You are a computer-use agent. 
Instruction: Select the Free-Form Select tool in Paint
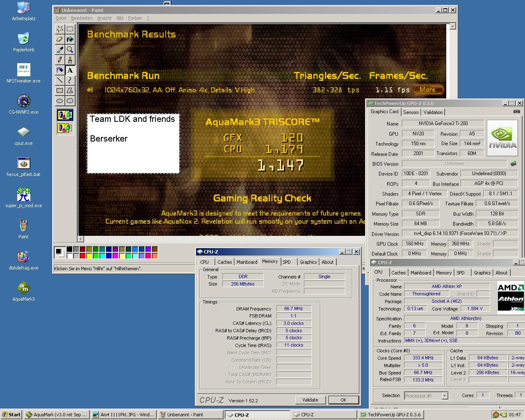pos(60,29)
